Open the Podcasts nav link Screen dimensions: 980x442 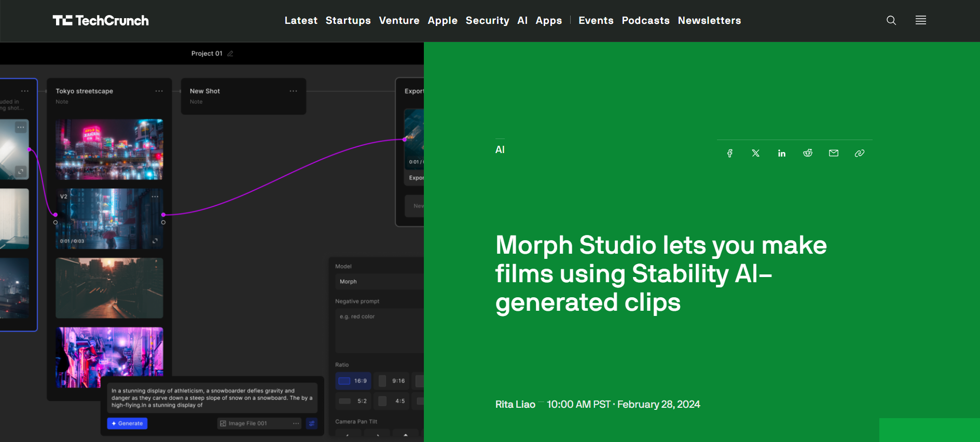pos(646,20)
